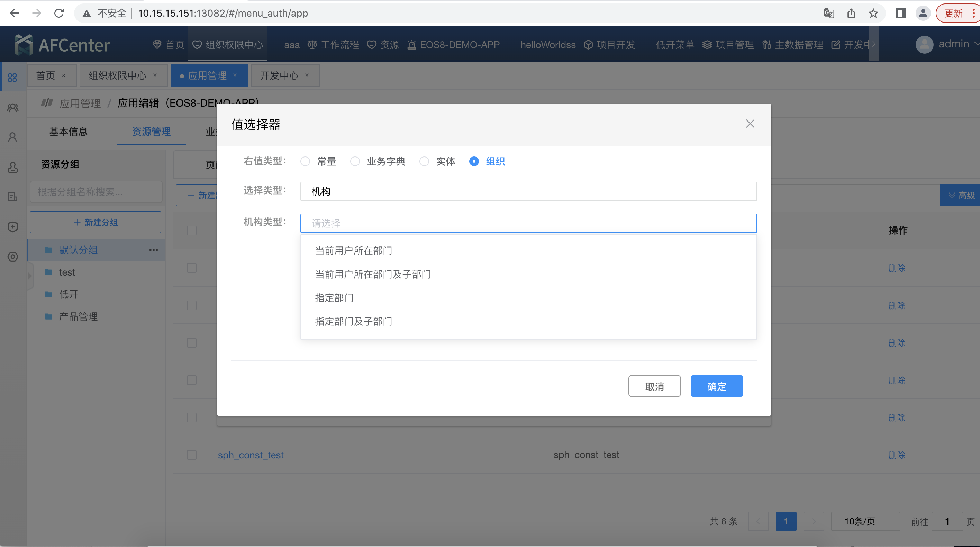The height and width of the screenshot is (547, 980).
Task: Select the 业务字典 radio option
Action: click(x=355, y=161)
